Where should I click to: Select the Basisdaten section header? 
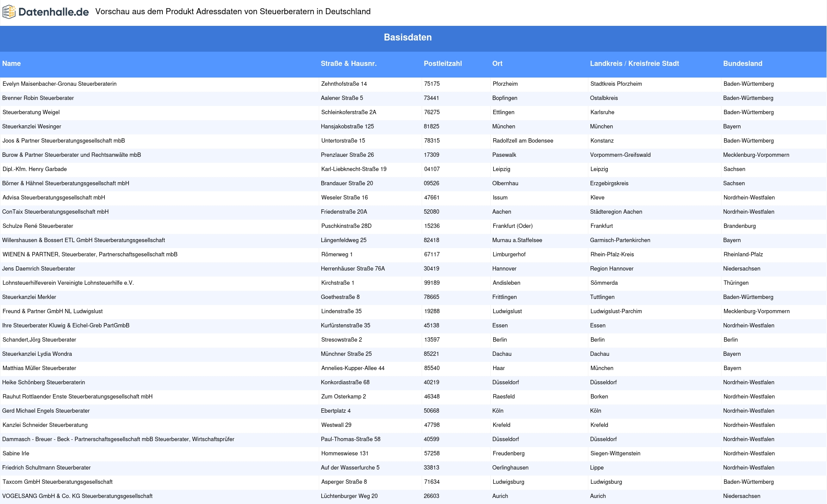[x=408, y=37]
